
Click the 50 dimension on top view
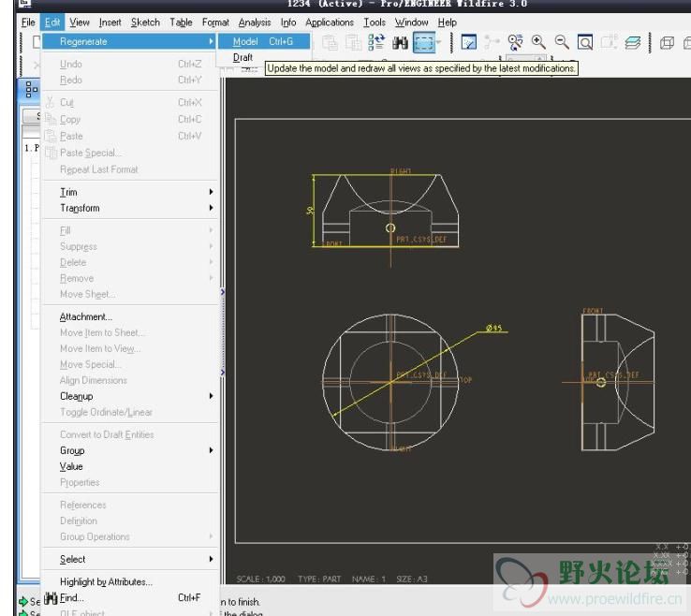click(310, 211)
